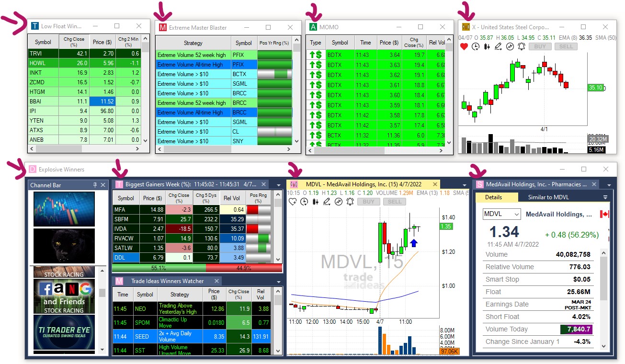Click the 55.1% green gainers bar
The image size is (625, 364).
159,268
